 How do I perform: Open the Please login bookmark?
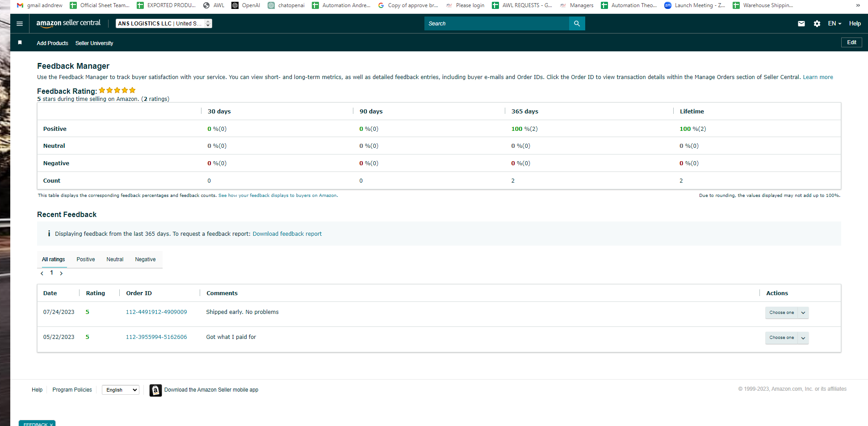tap(465, 5)
